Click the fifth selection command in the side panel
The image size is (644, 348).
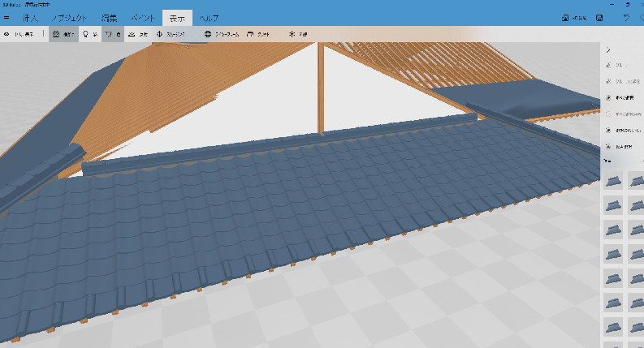pyautogui.click(x=624, y=130)
